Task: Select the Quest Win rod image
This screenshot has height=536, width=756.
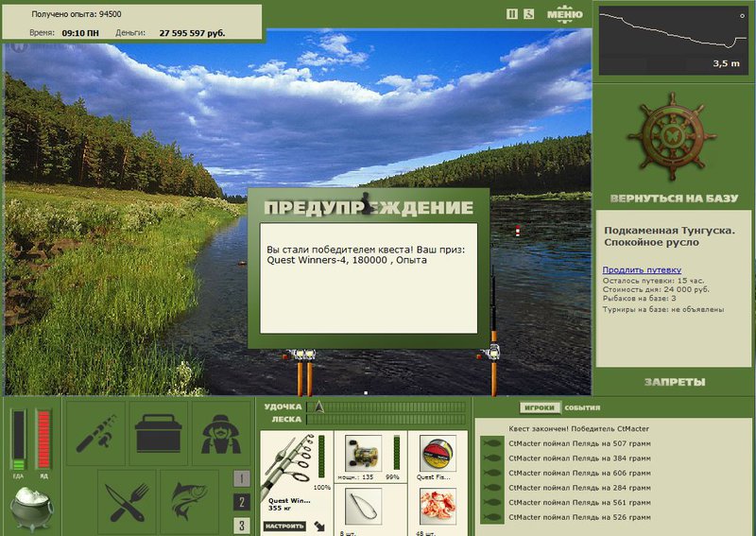Action: click(x=290, y=465)
